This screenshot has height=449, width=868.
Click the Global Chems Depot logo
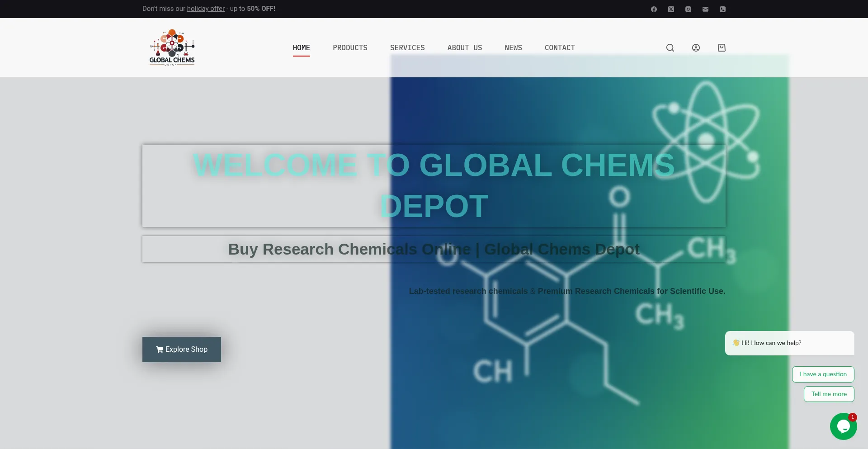point(172,47)
